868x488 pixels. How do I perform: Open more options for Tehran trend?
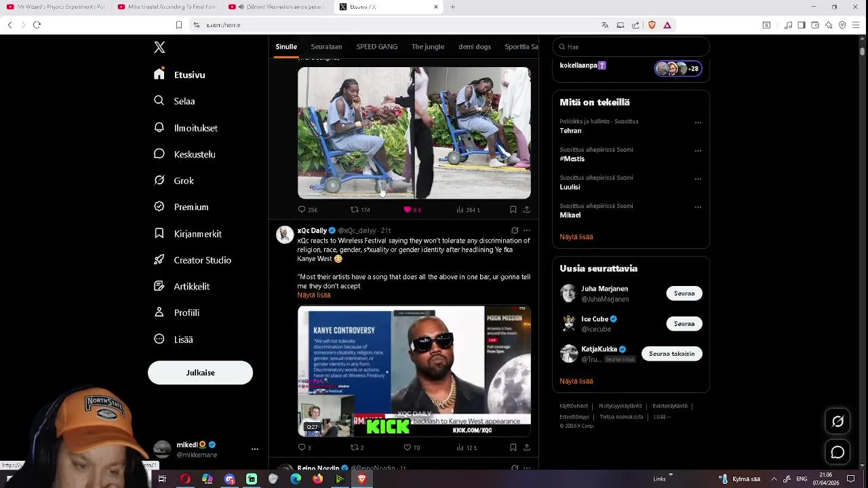[x=698, y=123]
